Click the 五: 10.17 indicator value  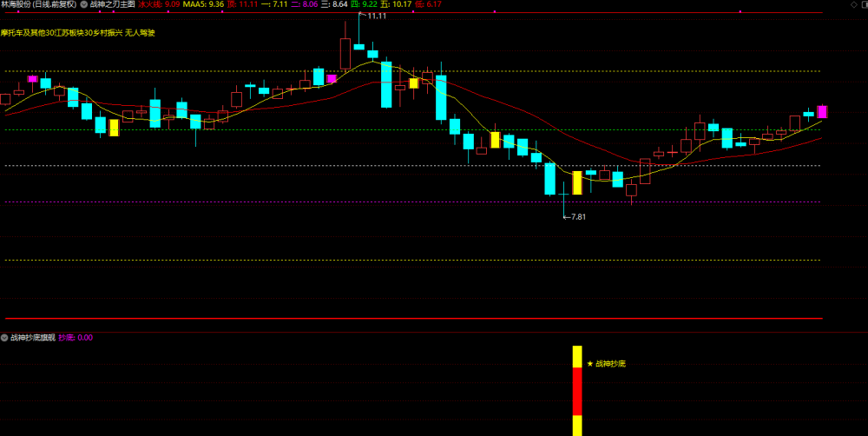[397, 3]
